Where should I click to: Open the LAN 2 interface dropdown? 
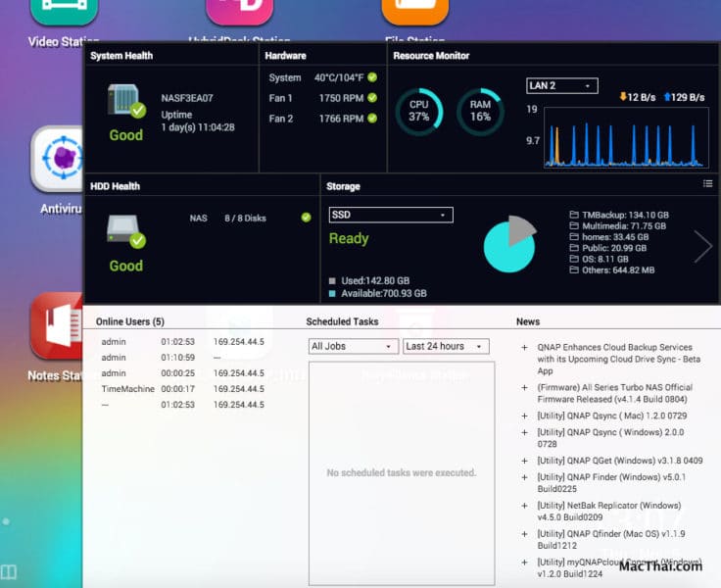click(562, 85)
